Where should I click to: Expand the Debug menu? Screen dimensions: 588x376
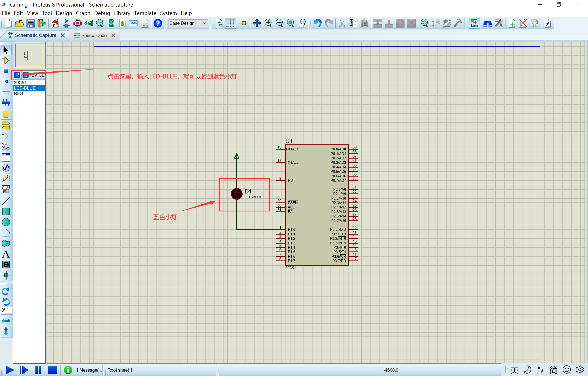(102, 13)
